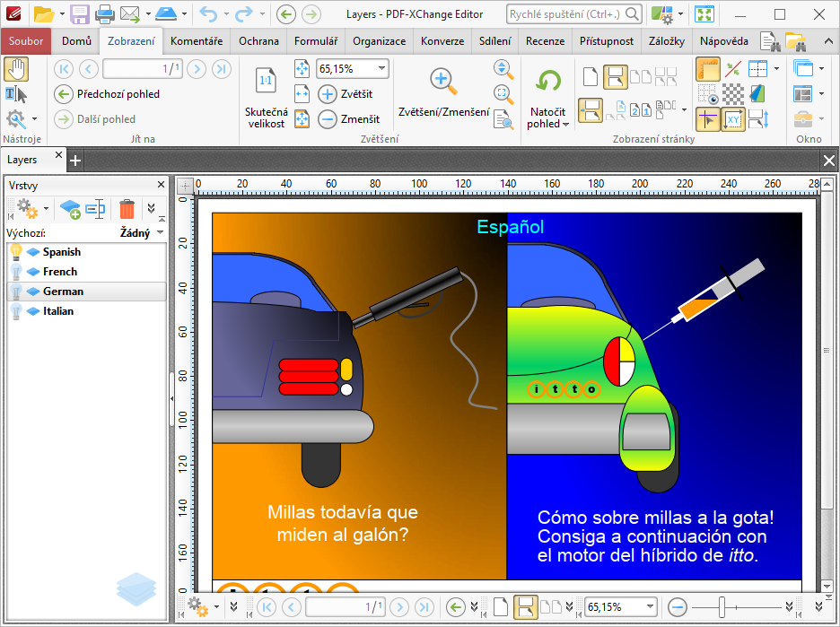The image size is (840, 627).
Task: Click the zoom slider in status bar
Action: click(x=722, y=607)
